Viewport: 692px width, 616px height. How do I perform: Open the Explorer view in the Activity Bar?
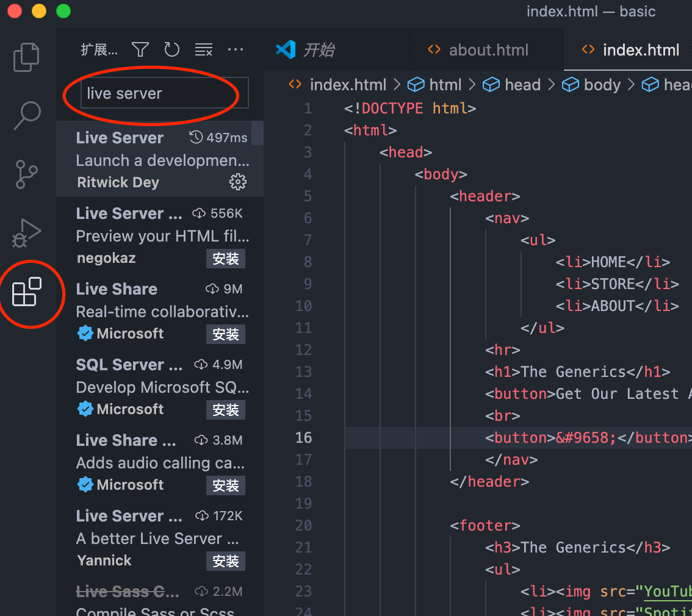coord(26,57)
